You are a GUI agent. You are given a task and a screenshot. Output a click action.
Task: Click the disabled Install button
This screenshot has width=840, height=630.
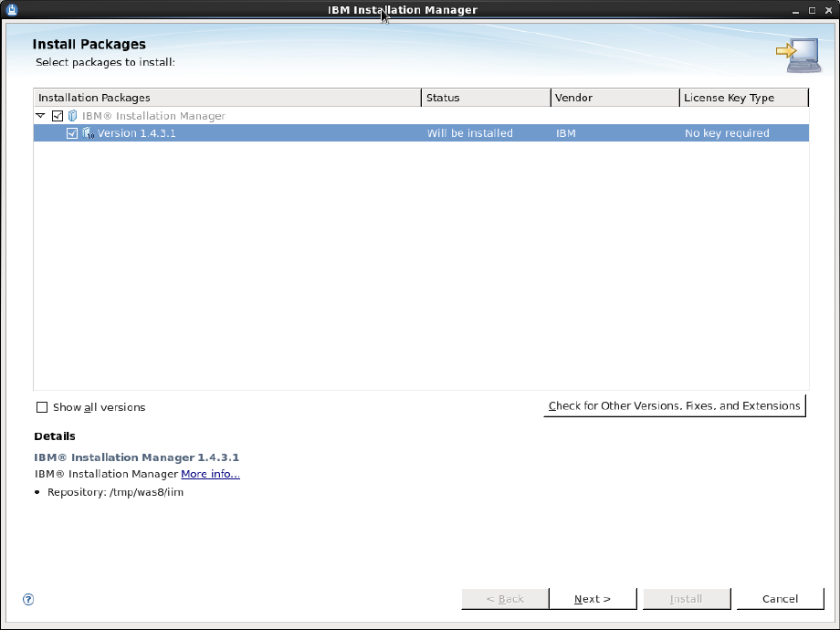click(x=687, y=599)
